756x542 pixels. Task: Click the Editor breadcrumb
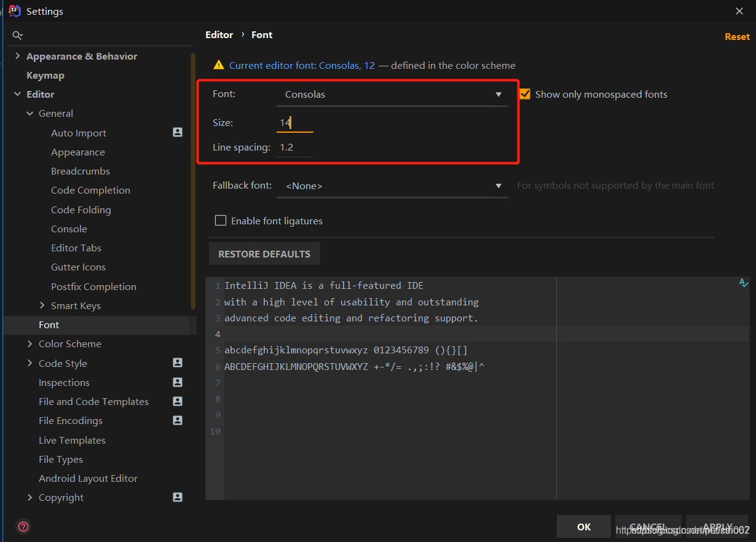click(219, 34)
